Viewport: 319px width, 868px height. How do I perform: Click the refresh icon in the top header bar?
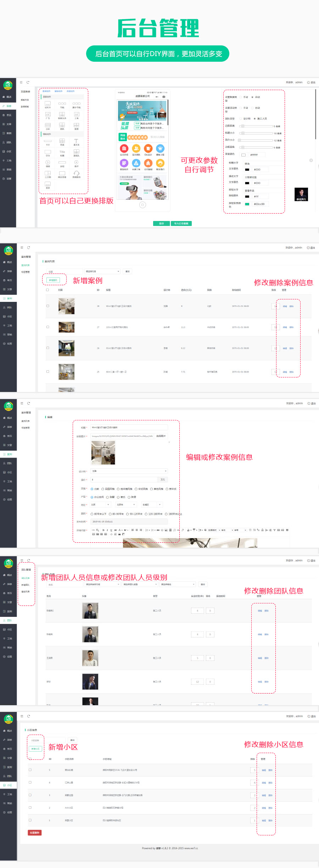coord(28,82)
